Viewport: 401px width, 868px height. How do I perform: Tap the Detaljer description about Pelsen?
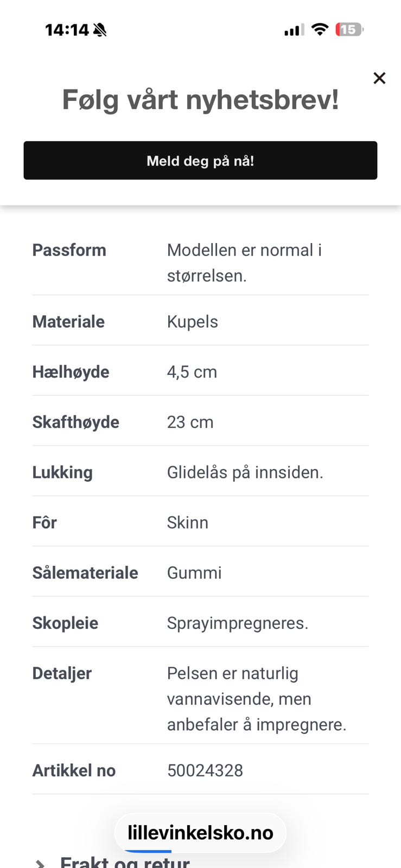[x=256, y=699]
